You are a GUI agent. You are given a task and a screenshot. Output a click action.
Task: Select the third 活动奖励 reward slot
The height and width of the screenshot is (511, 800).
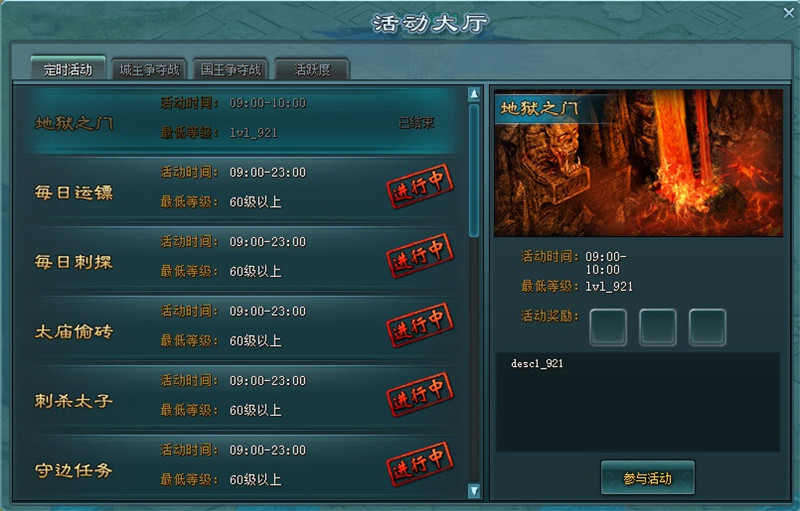click(x=707, y=327)
